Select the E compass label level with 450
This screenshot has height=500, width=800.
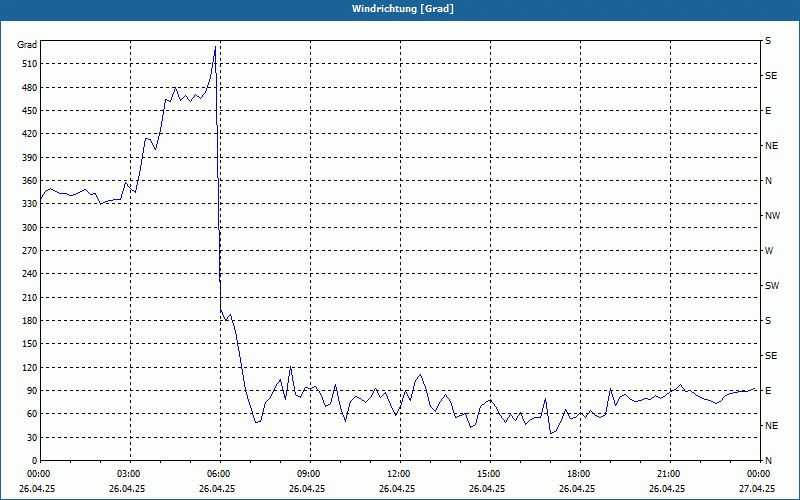tap(768, 111)
